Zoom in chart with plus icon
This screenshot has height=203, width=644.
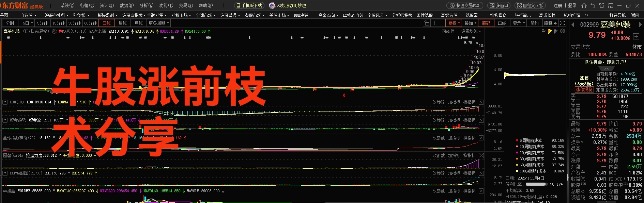434,23
